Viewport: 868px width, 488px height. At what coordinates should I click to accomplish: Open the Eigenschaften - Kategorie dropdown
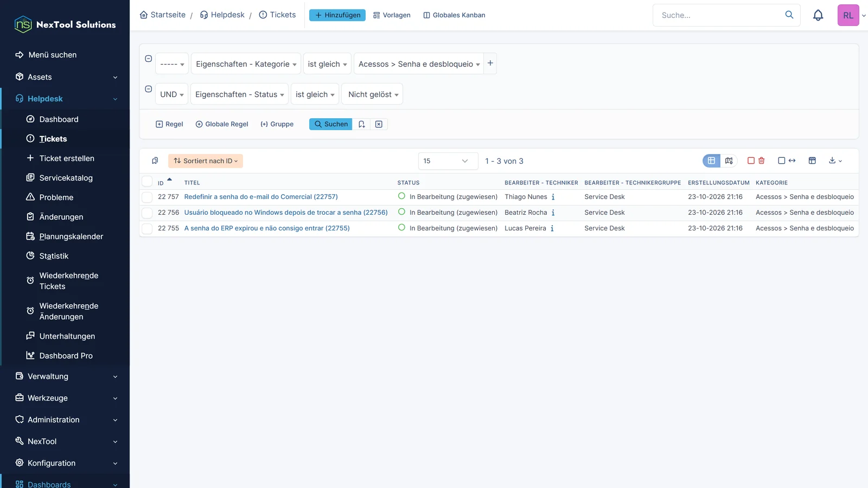(x=246, y=64)
